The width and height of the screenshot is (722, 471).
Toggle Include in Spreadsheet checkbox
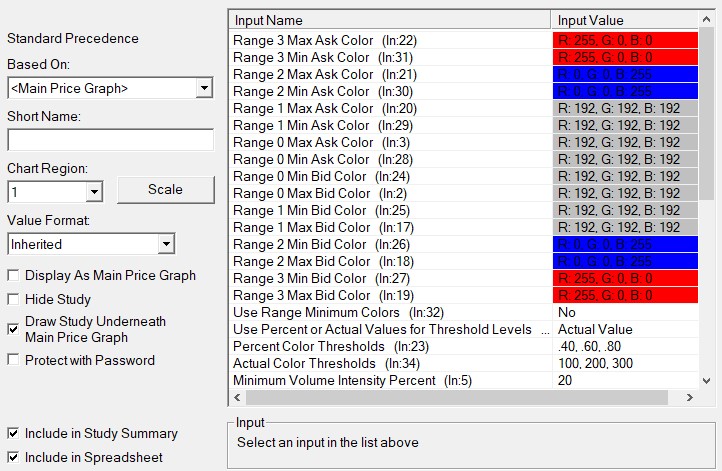[x=14, y=457]
